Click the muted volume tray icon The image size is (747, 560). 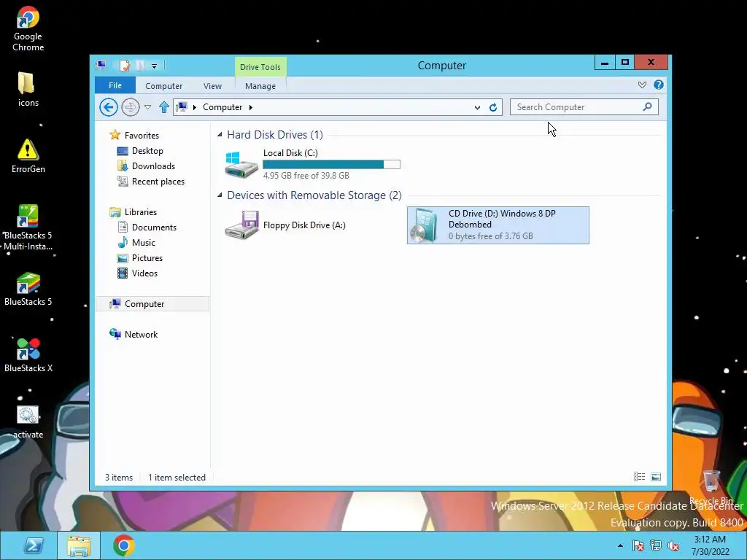coord(673,545)
